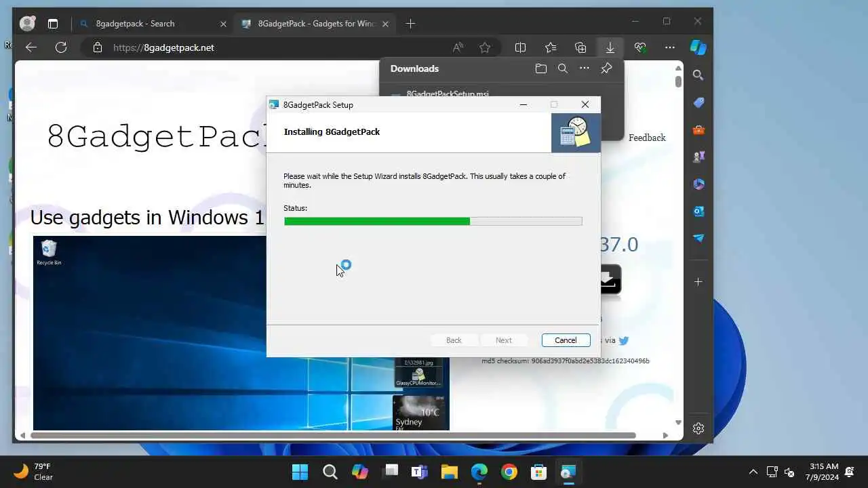
Task: Open Microsoft 365 in Edge sidebar
Action: coord(698,184)
